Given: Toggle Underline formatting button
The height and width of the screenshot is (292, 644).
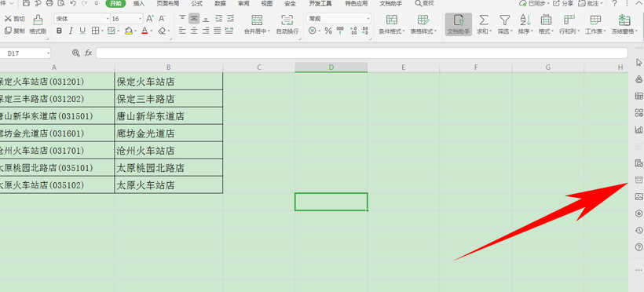Looking at the screenshot, I should click(x=82, y=31).
